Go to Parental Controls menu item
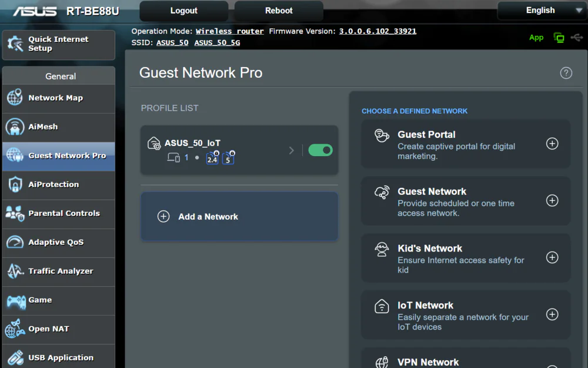This screenshot has width=588, height=368. click(58, 214)
